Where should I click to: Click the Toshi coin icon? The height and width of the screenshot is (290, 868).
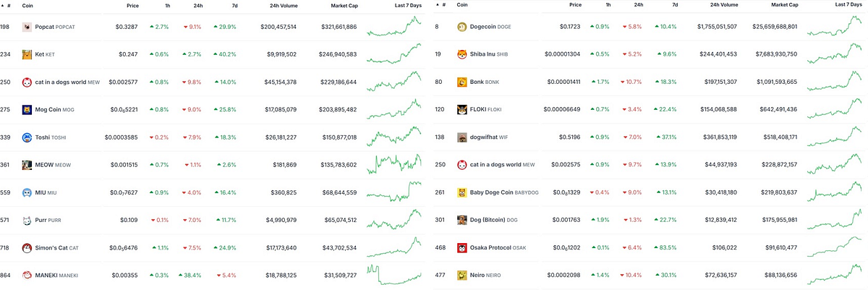point(27,137)
